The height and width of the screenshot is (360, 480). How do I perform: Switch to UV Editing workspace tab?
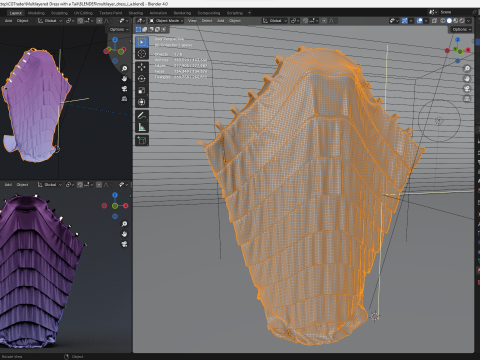point(83,13)
